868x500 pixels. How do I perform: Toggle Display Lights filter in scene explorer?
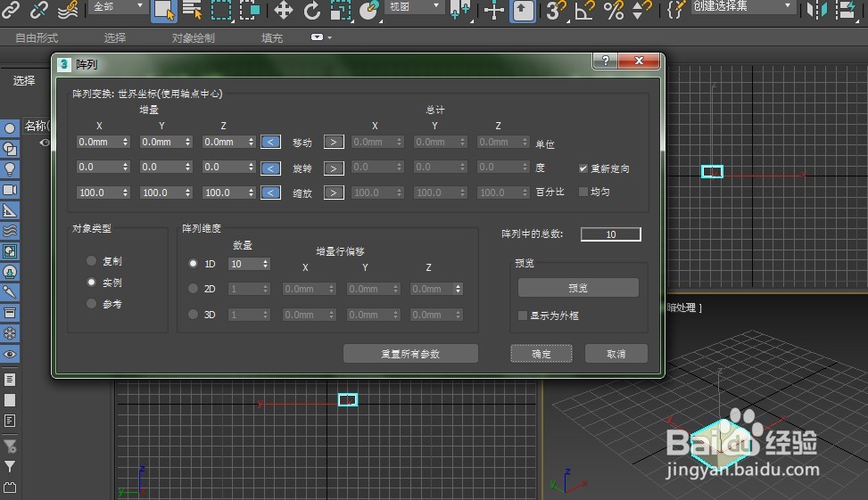click(x=10, y=169)
